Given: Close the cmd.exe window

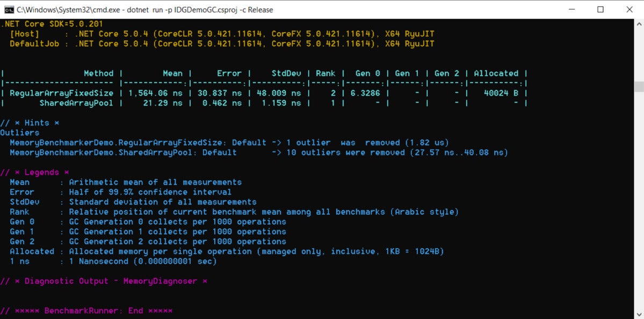Looking at the screenshot, I should (x=629, y=10).
